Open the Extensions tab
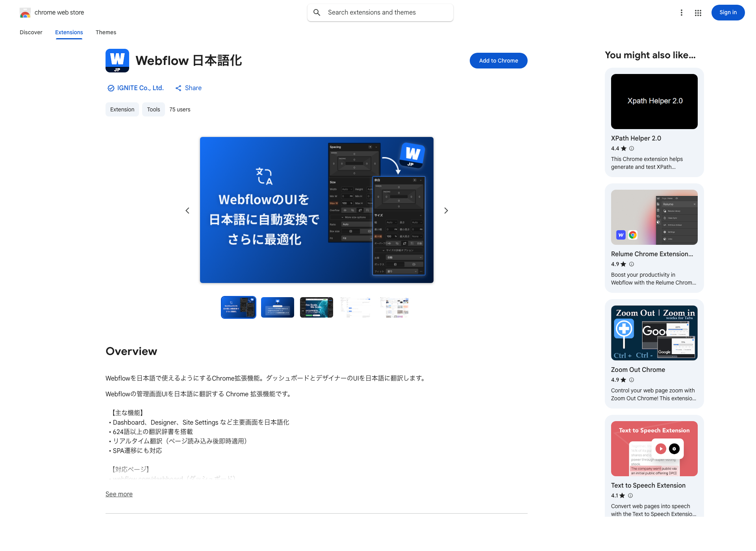The width and height of the screenshot is (756, 551). click(x=69, y=32)
